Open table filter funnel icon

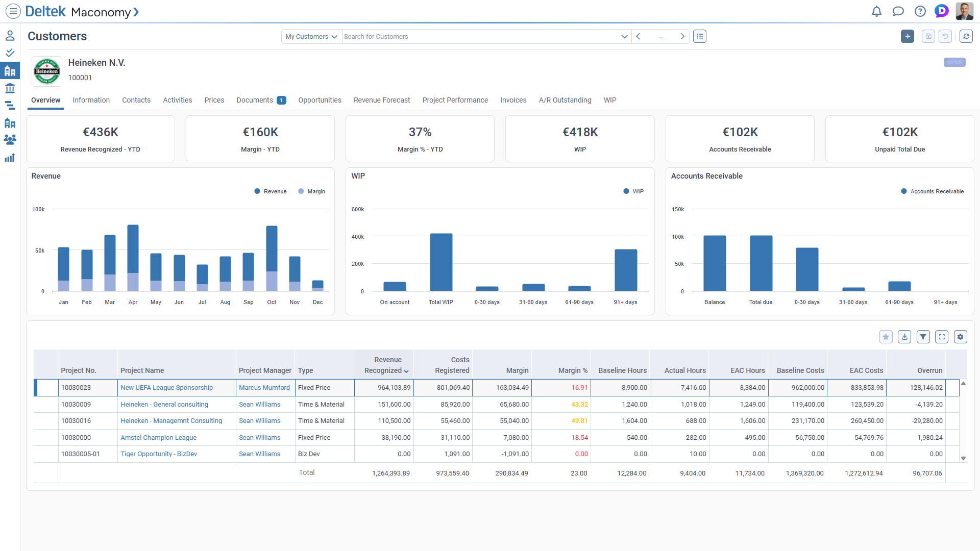[x=923, y=337]
